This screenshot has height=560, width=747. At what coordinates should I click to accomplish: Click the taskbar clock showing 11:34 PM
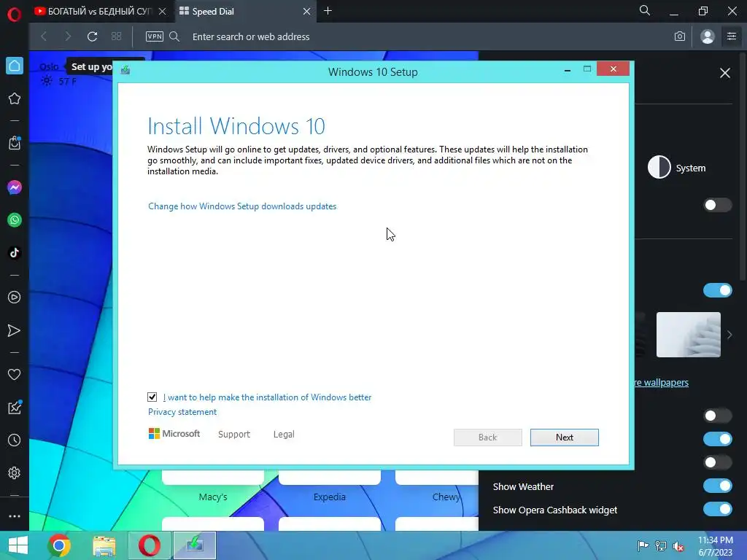pyautogui.click(x=716, y=545)
